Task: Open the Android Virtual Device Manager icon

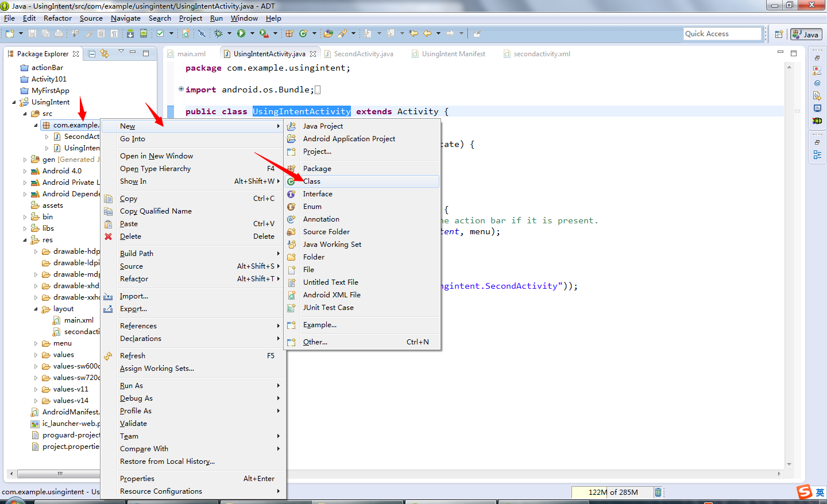Action: [x=144, y=33]
